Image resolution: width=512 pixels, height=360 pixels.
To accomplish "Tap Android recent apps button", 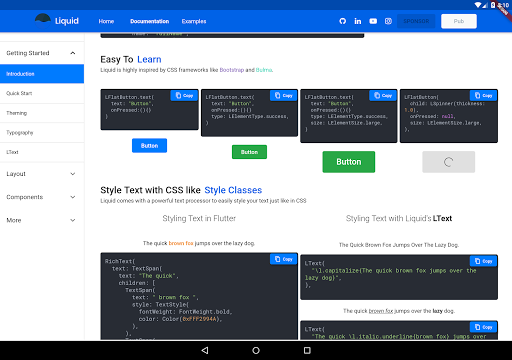I will click(307, 350).
